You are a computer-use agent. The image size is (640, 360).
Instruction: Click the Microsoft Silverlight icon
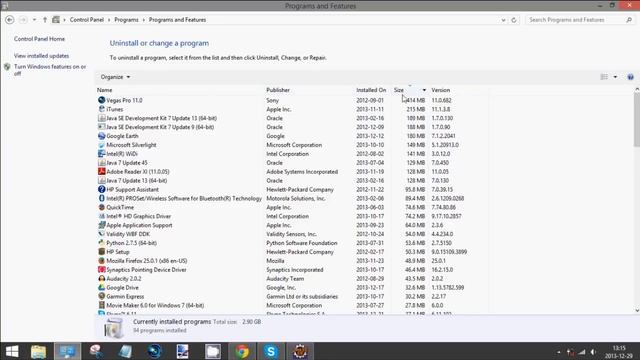102,145
